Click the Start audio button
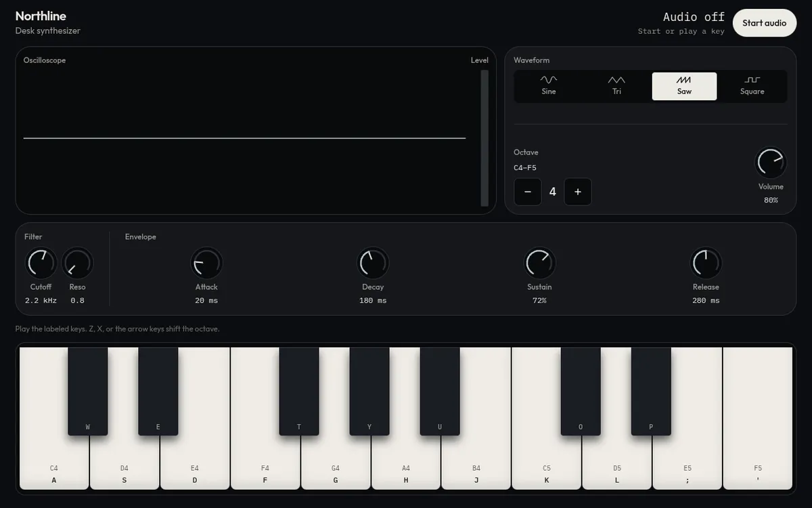812x508 pixels. pos(764,23)
